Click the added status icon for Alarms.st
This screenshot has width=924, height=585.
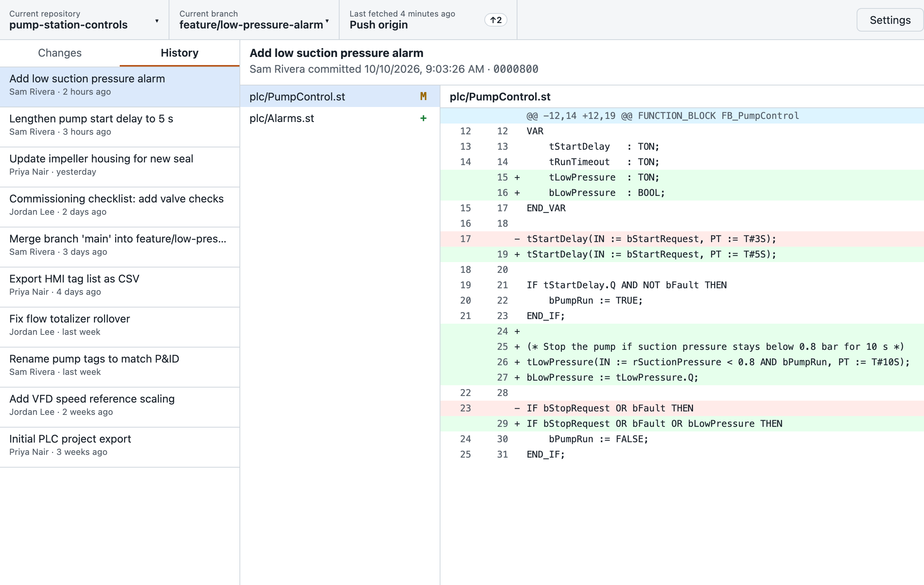click(x=423, y=118)
